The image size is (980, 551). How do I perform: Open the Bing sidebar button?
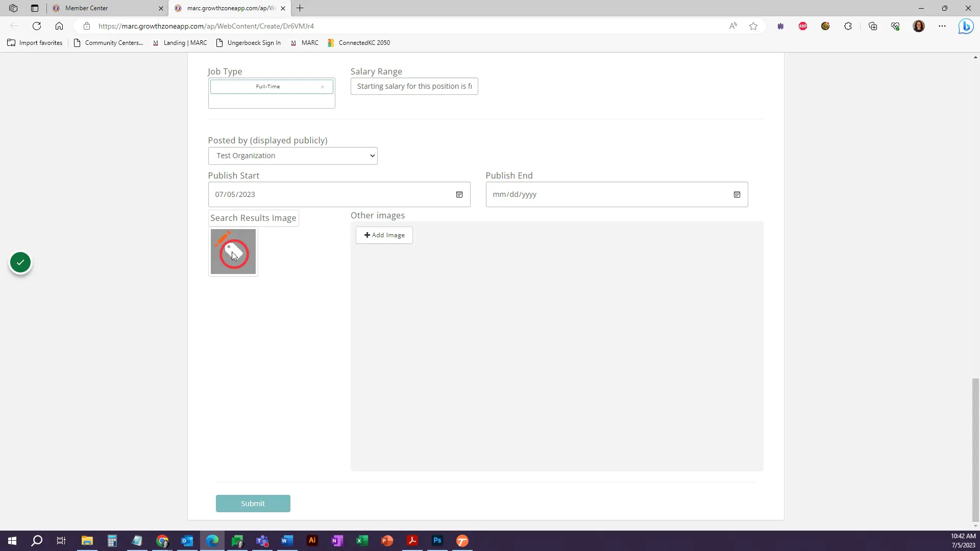tap(966, 26)
